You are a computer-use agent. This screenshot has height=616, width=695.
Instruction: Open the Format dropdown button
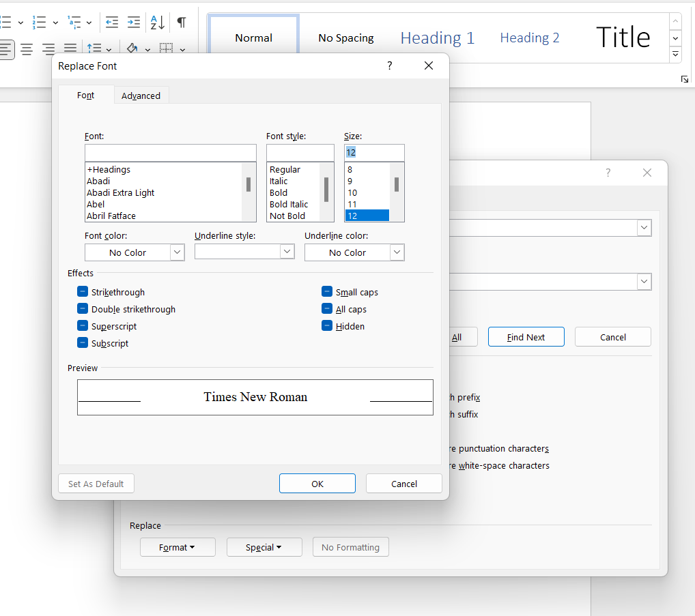(178, 547)
